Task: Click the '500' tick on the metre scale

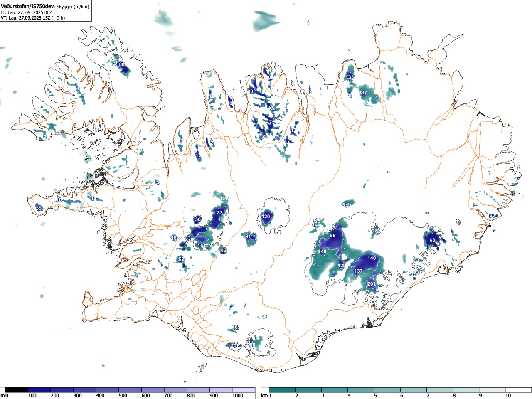Action: pyautogui.click(x=123, y=396)
